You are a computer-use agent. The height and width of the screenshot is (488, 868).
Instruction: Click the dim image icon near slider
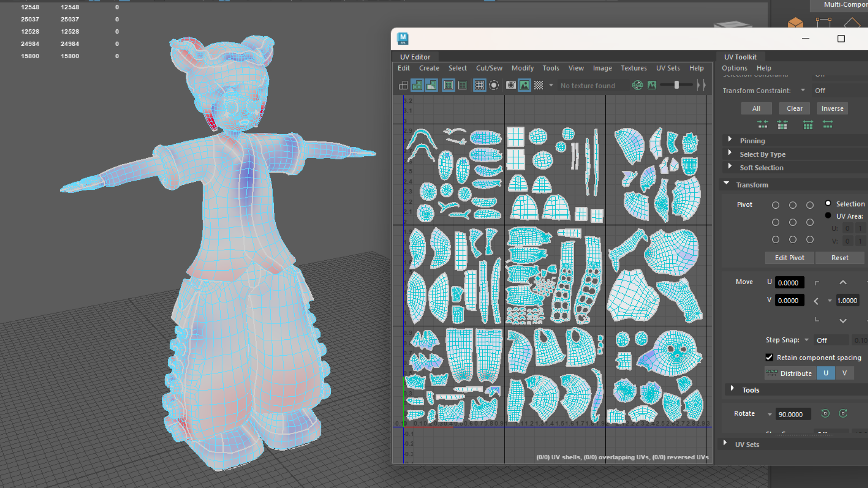click(x=652, y=85)
